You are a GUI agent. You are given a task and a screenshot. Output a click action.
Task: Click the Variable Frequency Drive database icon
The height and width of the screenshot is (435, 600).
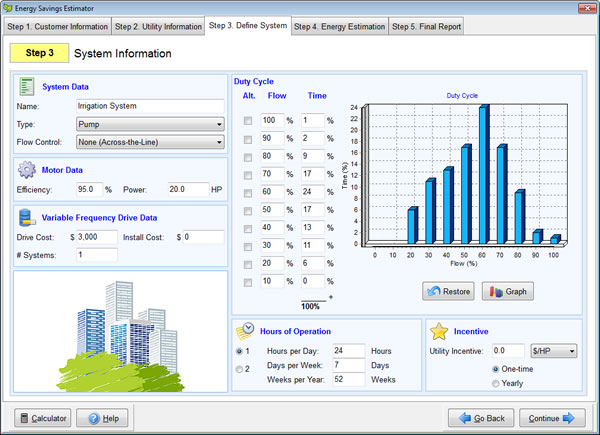coord(28,217)
